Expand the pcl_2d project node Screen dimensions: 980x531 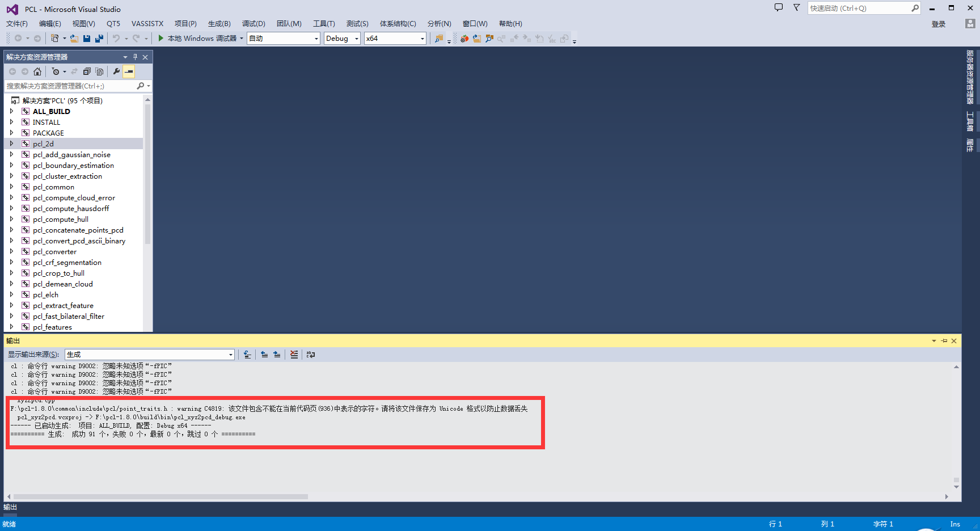point(11,144)
